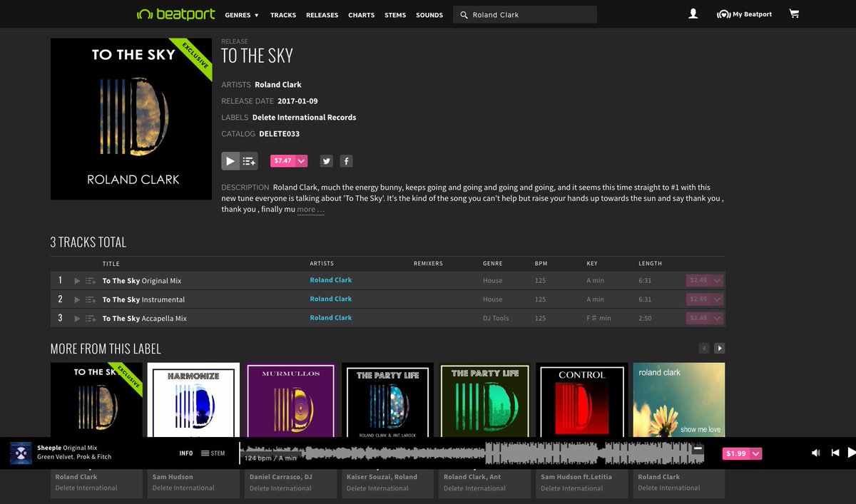Screen dimensions: 856x504
Task: Open To The Sky Accapella Mix title
Action: click(x=145, y=319)
